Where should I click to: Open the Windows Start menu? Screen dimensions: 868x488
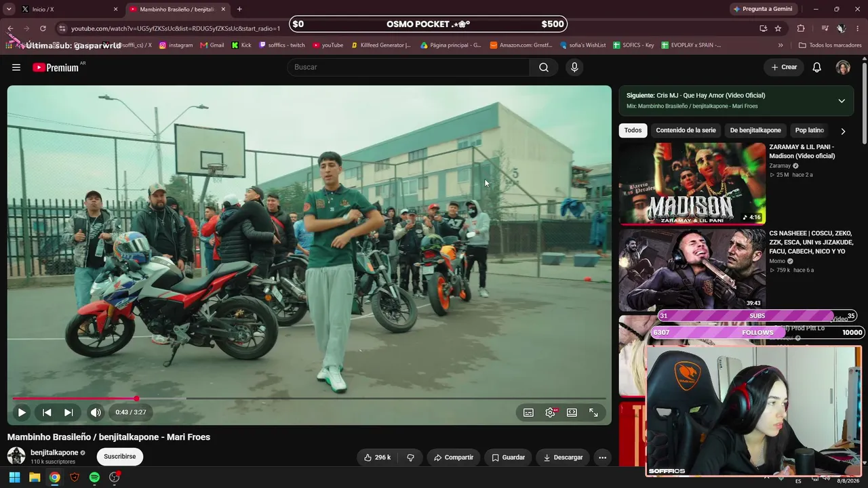click(14, 477)
